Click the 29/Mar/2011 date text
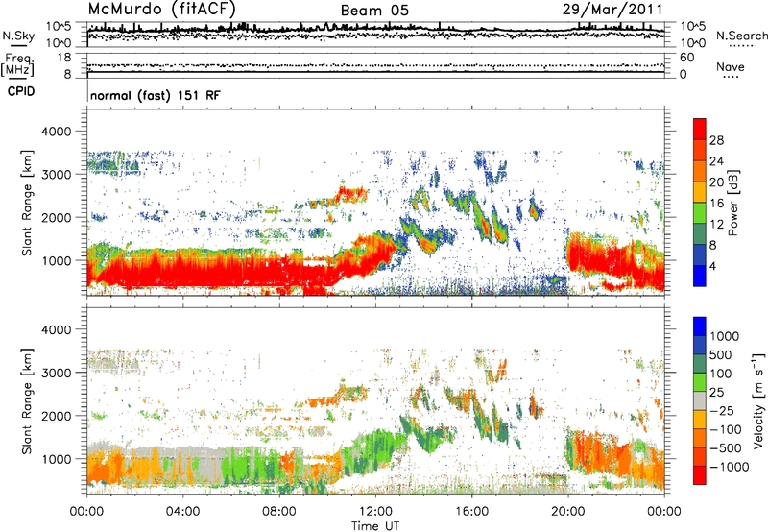The image size is (768, 532). pyautogui.click(x=612, y=9)
